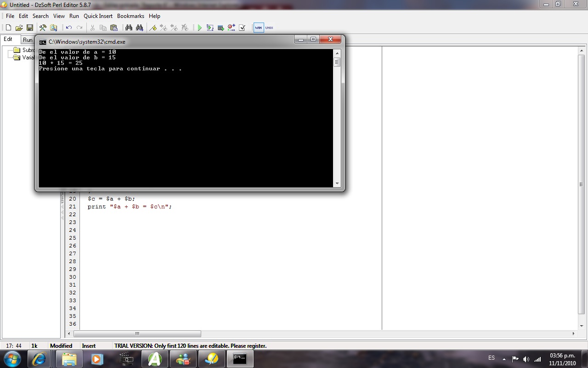Open the File menu
588x368 pixels.
[x=10, y=16]
